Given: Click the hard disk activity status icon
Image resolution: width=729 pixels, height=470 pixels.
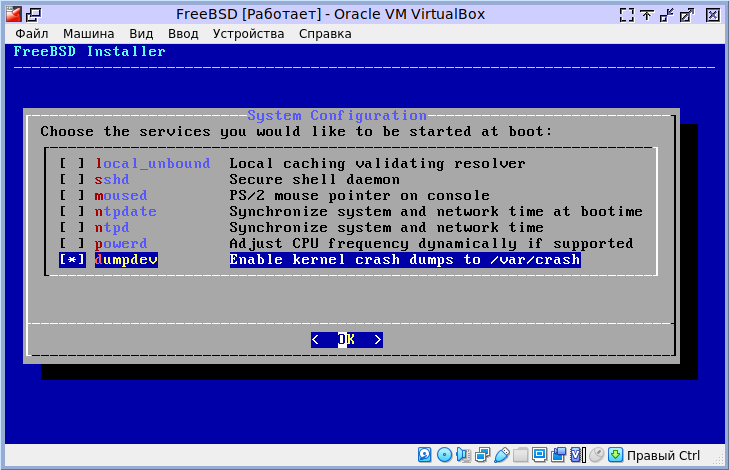Looking at the screenshot, I should (x=424, y=455).
